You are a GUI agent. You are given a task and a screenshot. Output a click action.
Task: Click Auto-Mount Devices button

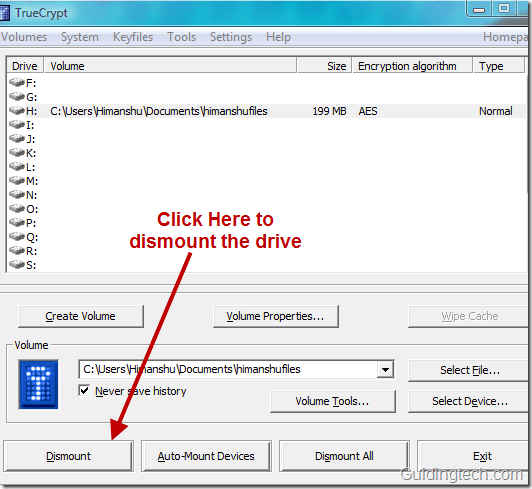point(206,456)
